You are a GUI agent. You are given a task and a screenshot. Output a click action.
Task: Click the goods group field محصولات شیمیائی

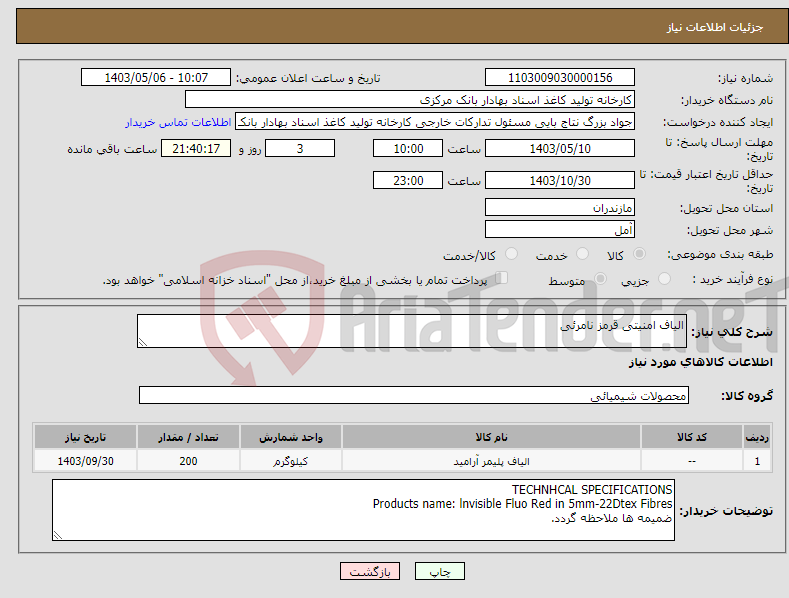(x=414, y=395)
